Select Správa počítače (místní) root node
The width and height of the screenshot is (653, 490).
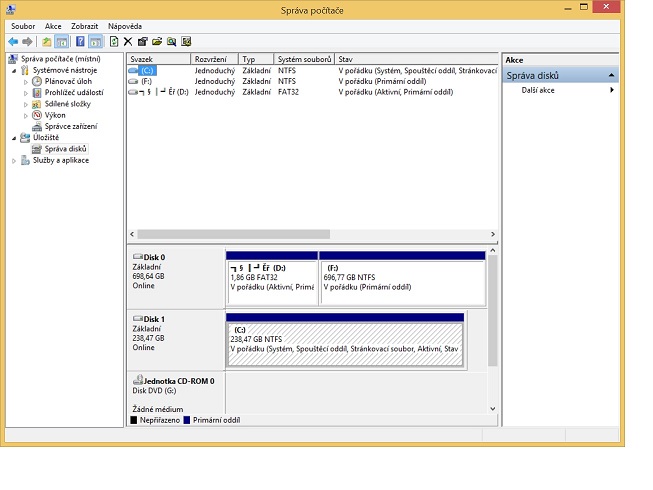point(61,59)
